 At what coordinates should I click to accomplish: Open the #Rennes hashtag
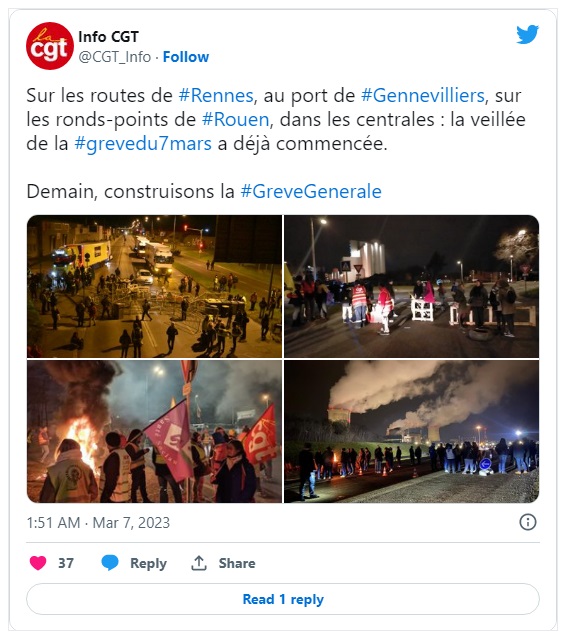pyautogui.click(x=216, y=96)
